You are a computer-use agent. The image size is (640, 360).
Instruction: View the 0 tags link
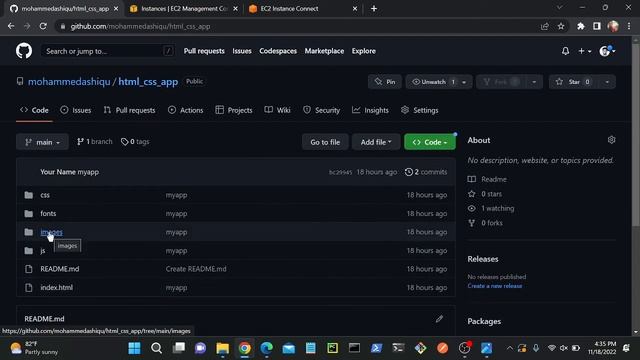point(135,142)
